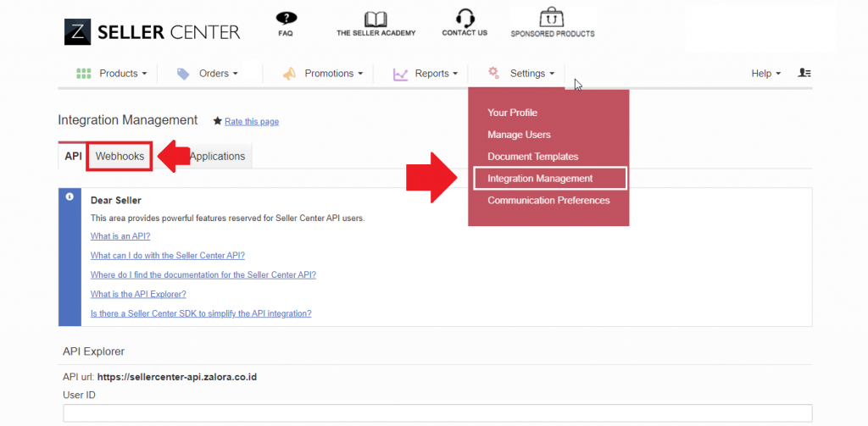Click the green Products grid icon
This screenshot has width=868, height=426.
click(84, 74)
